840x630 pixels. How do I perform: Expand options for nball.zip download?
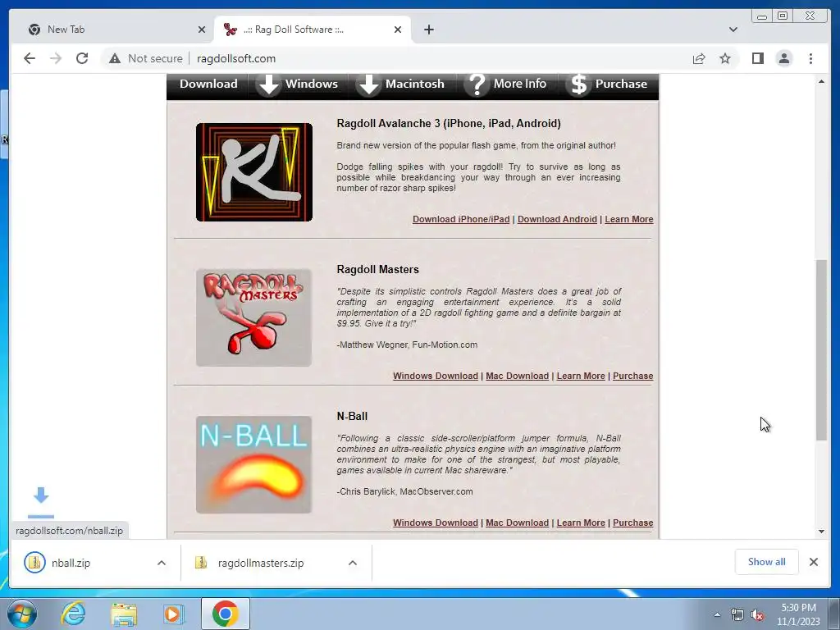pos(162,563)
